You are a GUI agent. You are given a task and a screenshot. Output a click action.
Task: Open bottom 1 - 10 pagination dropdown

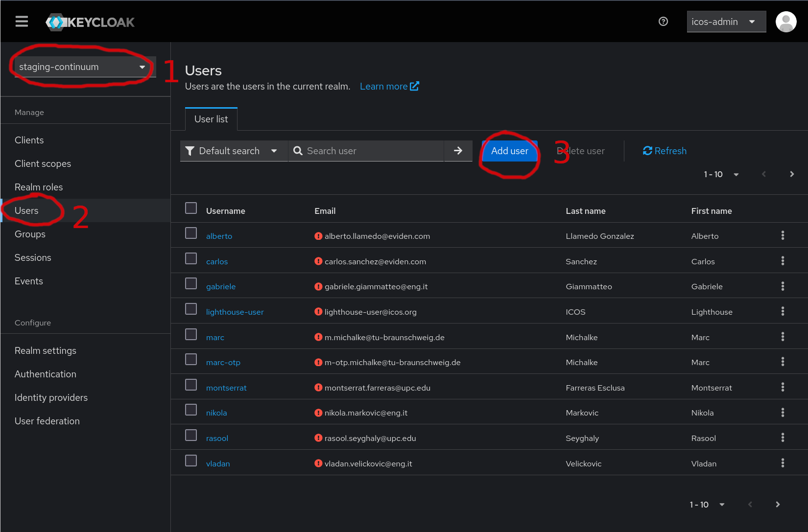coord(707,505)
